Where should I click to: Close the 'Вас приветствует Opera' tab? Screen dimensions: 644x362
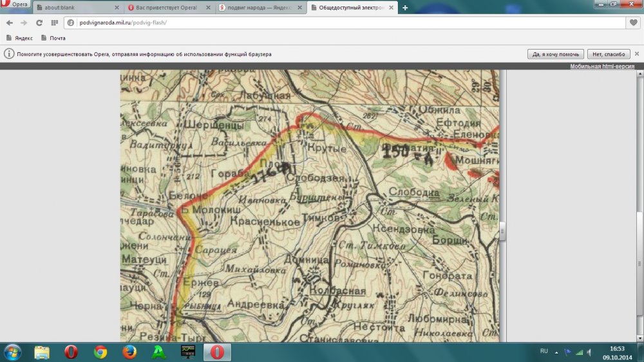[207, 8]
